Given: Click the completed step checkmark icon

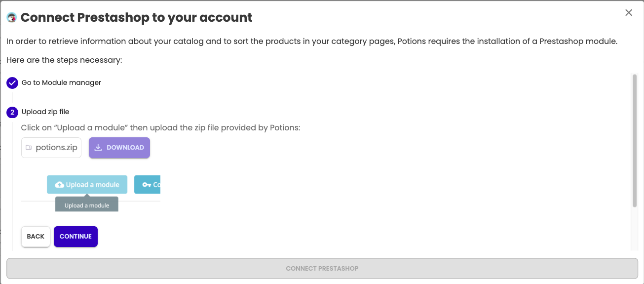Looking at the screenshot, I should (12, 83).
